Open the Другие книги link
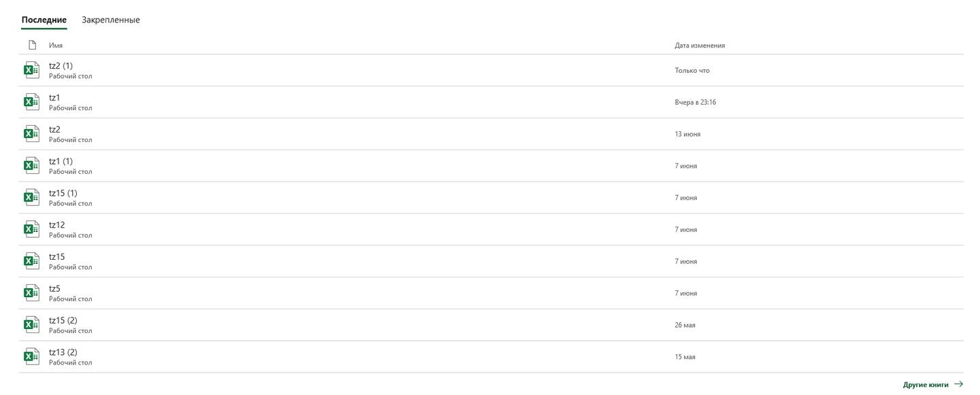The height and width of the screenshot is (395, 980). (926, 385)
